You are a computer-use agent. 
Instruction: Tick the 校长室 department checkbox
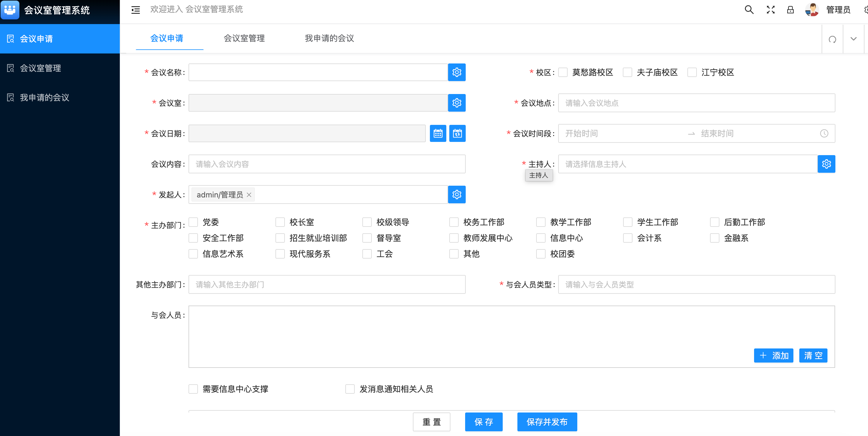280,222
